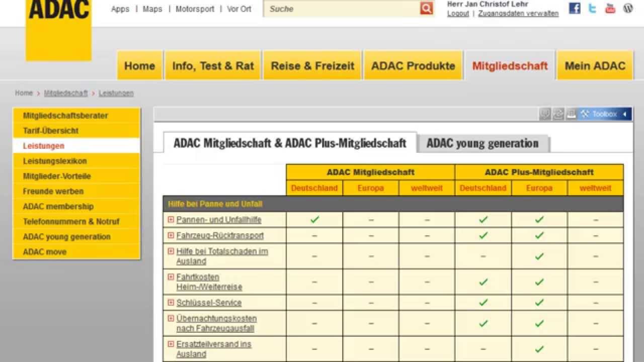Expand Schlüssel-Service plus icon
The image size is (644, 362).
pos(171,302)
